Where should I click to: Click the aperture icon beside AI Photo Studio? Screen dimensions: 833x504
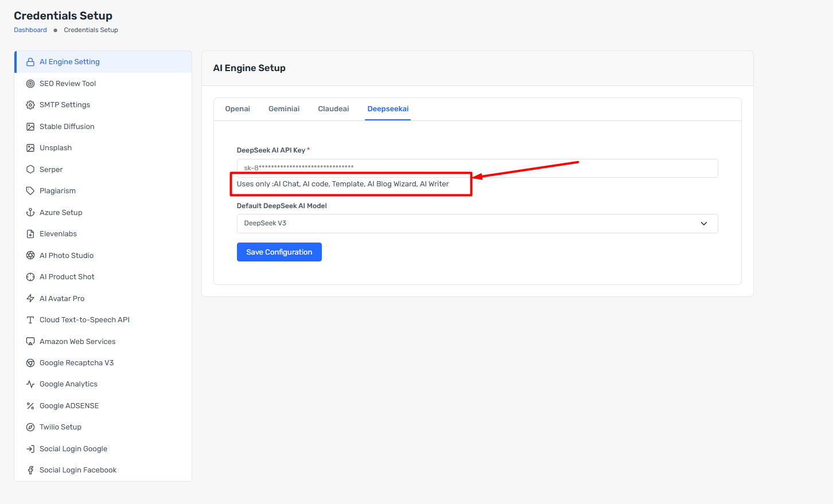point(30,256)
